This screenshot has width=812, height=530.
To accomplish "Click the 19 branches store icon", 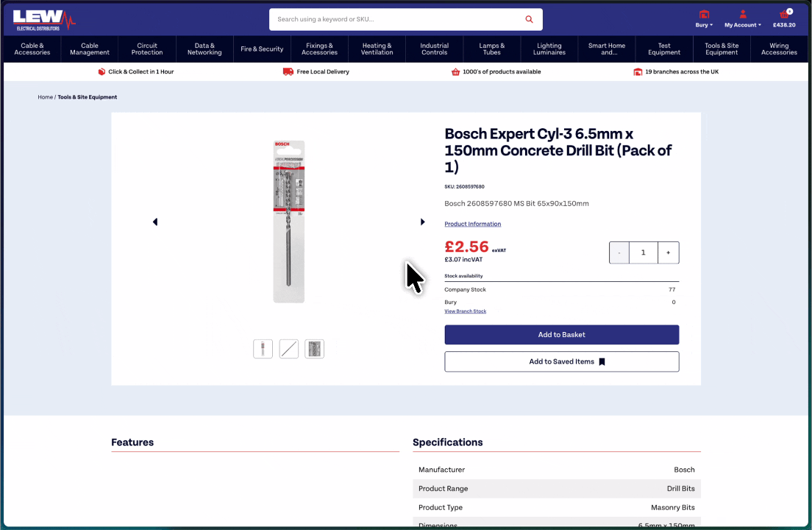I will click(638, 72).
